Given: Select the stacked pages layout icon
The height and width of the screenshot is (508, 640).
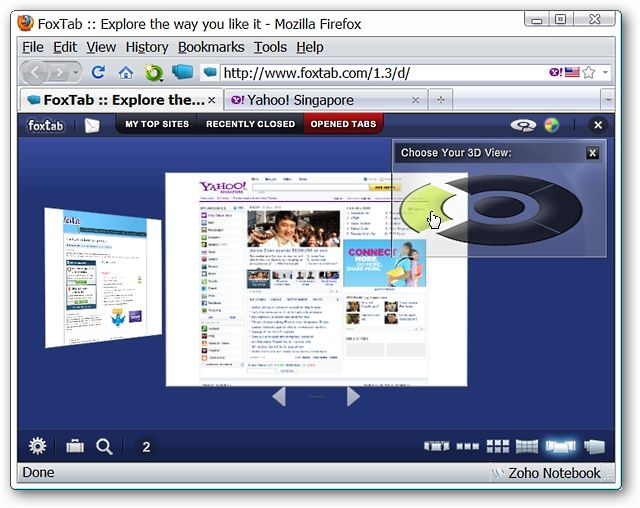Looking at the screenshot, I should coord(594,446).
